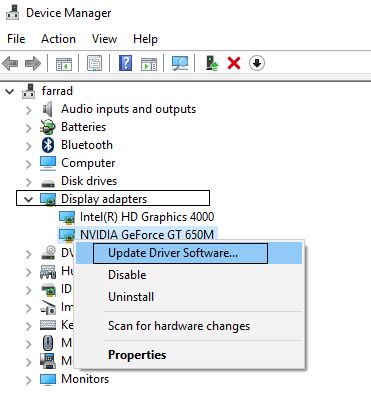Collapse the Display adapters category

tap(29, 199)
